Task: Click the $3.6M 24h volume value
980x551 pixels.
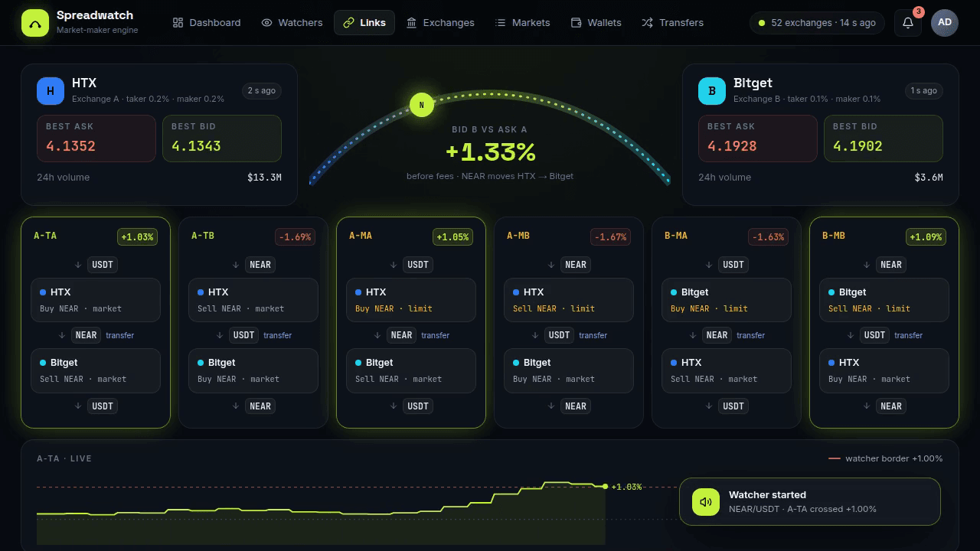Action: 929,178
